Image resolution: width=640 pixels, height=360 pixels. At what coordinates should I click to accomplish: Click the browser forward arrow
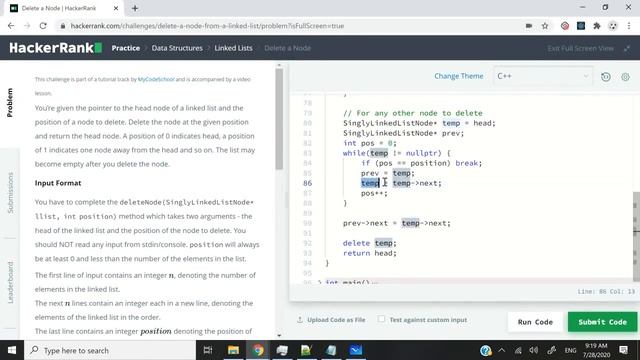(x=27, y=26)
